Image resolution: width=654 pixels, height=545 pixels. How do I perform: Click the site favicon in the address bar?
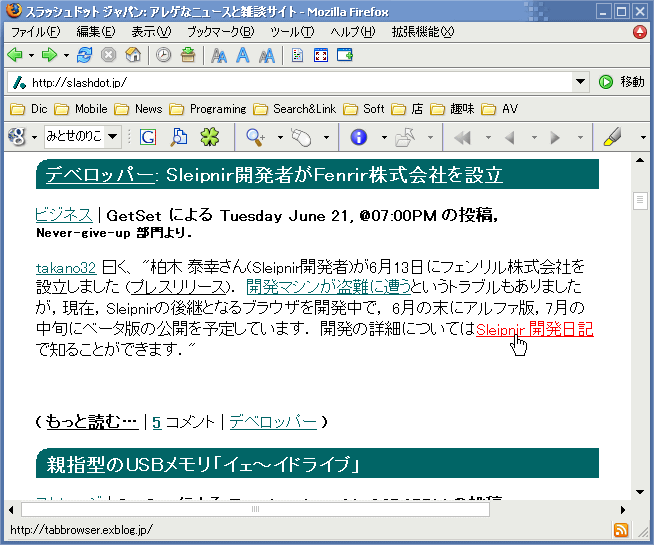19,83
